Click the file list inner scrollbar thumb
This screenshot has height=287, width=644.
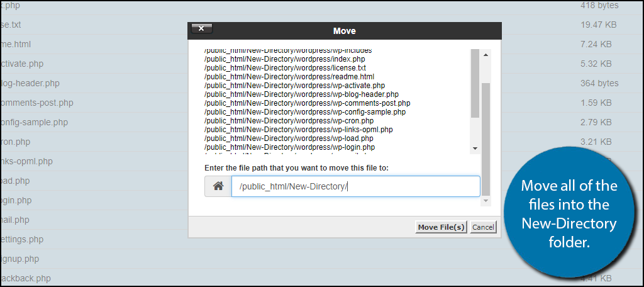[x=475, y=84]
